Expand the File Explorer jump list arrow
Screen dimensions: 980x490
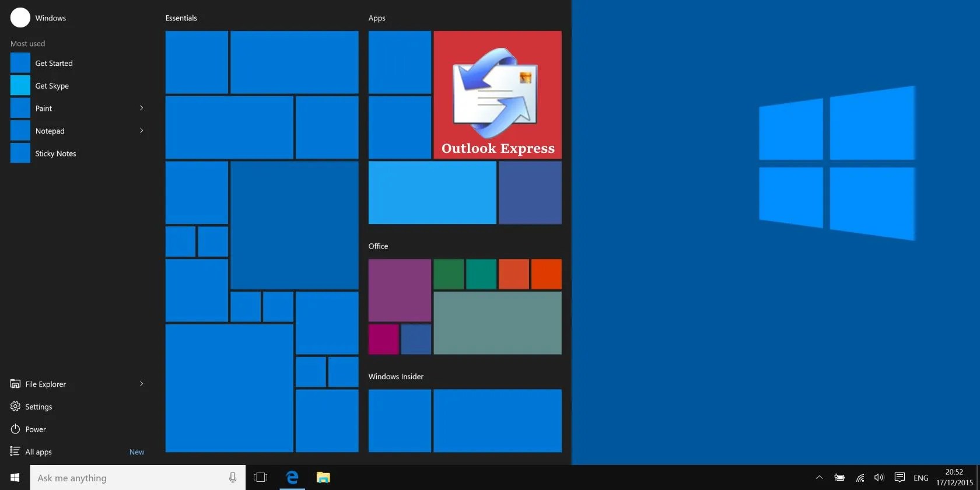point(141,384)
